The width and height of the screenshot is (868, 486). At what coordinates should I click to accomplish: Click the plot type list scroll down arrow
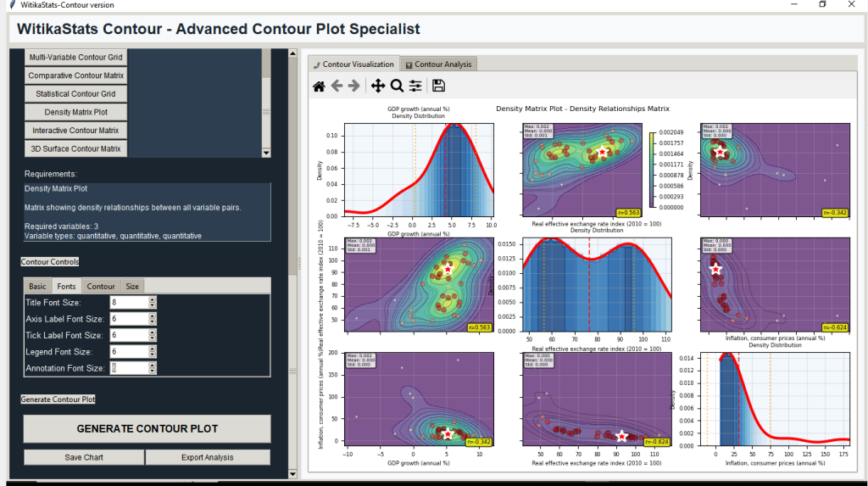(x=266, y=153)
